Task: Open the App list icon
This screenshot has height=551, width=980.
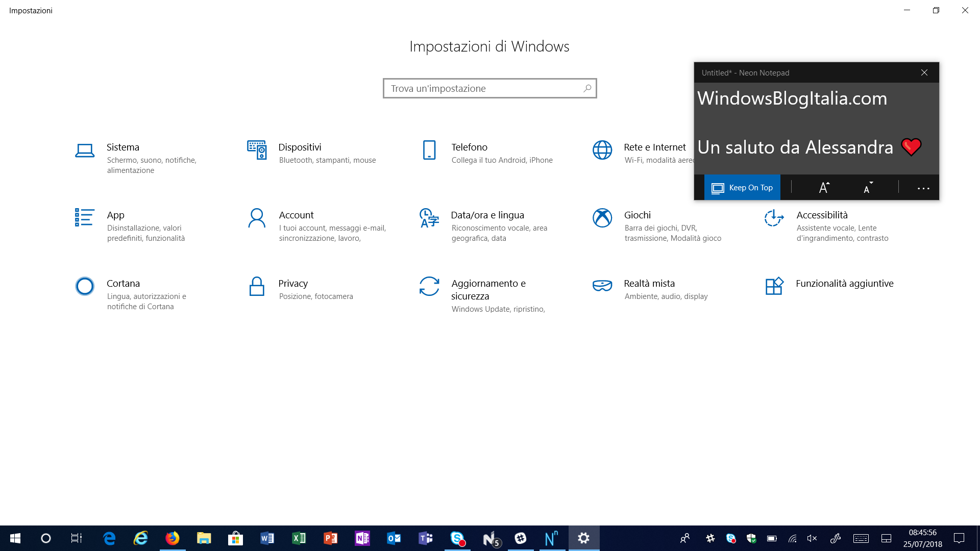Action: [x=85, y=217]
